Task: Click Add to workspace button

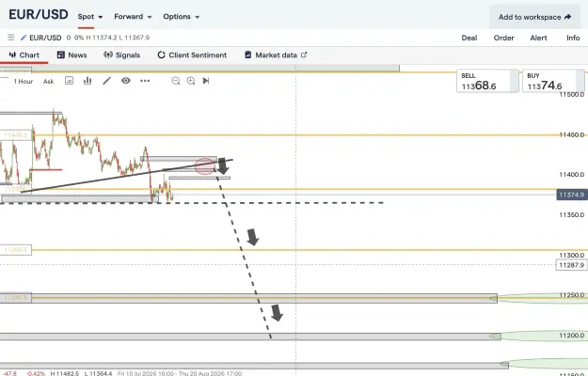Action: [x=534, y=17]
